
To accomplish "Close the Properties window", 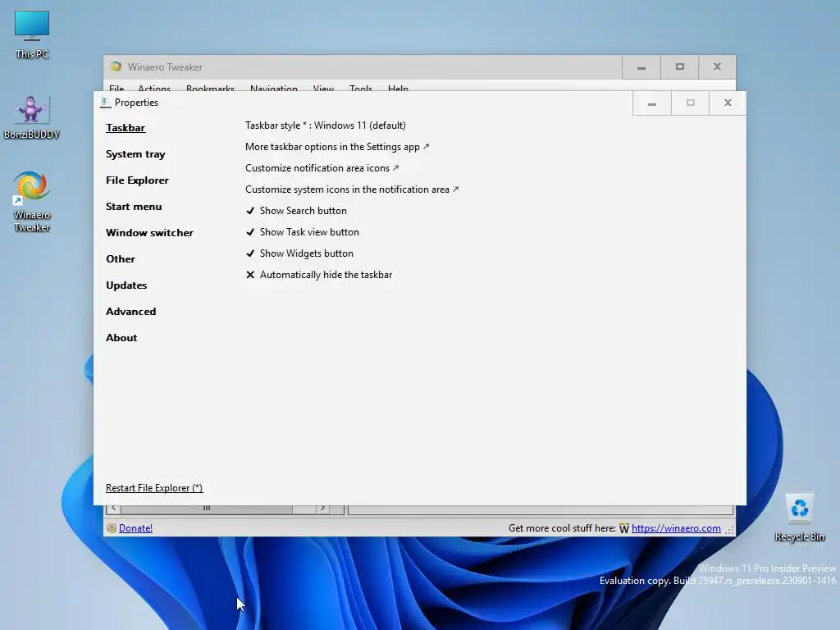I will pos(728,103).
